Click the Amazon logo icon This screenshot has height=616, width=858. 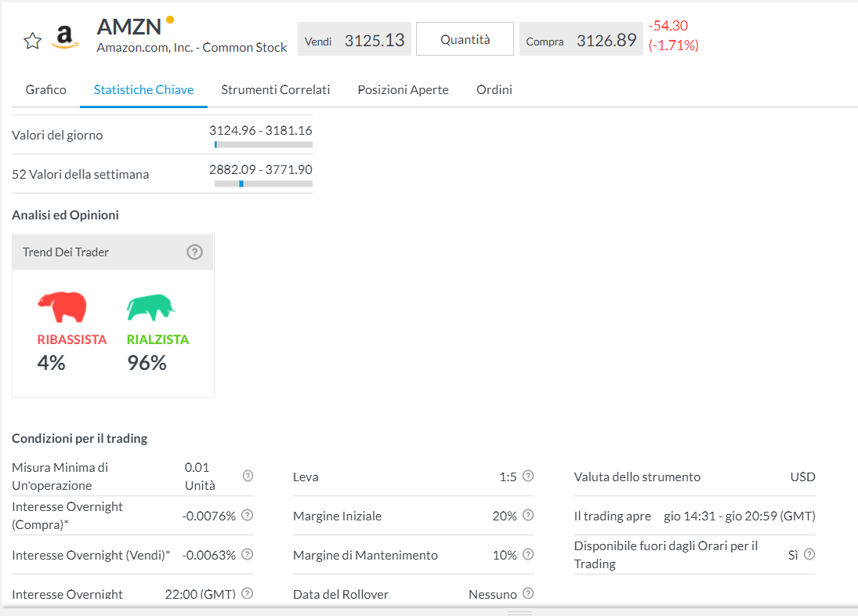pyautogui.click(x=64, y=38)
